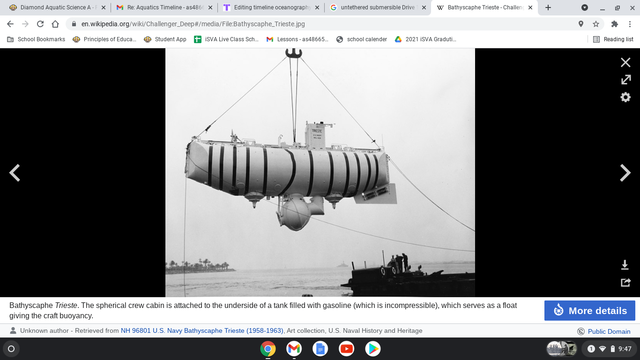Click the profile indicator in title bar
The height and width of the screenshot is (360, 640).
pyautogui.click(x=584, y=7)
